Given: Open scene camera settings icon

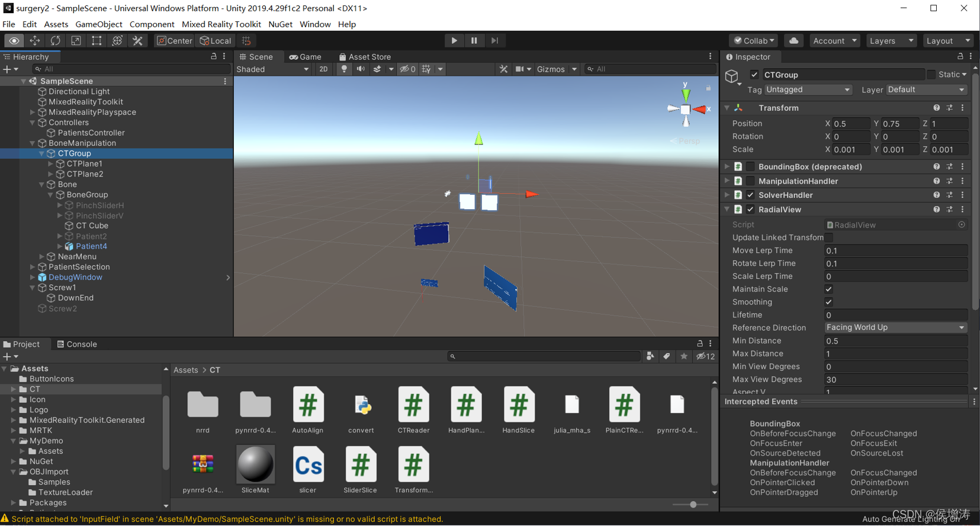Looking at the screenshot, I should coord(520,69).
